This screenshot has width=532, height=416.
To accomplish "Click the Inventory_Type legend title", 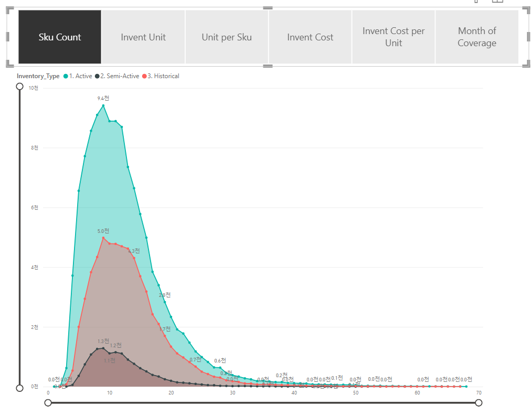I will [38, 76].
